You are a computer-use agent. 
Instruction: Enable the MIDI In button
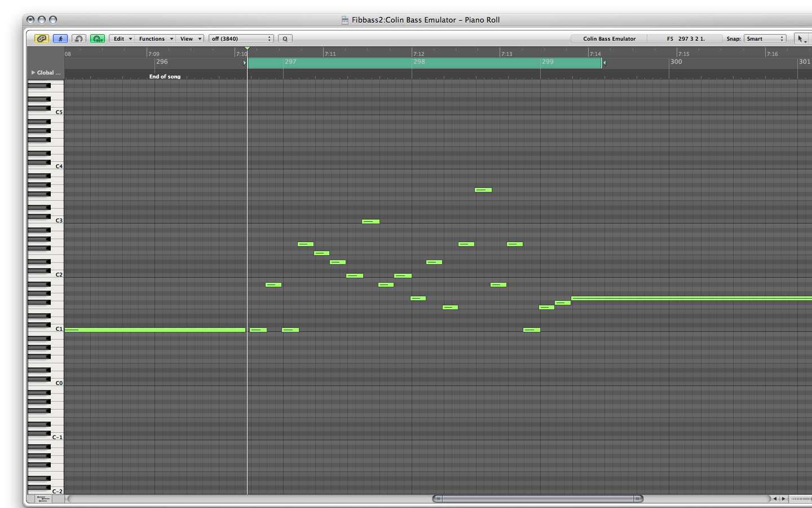click(79, 39)
